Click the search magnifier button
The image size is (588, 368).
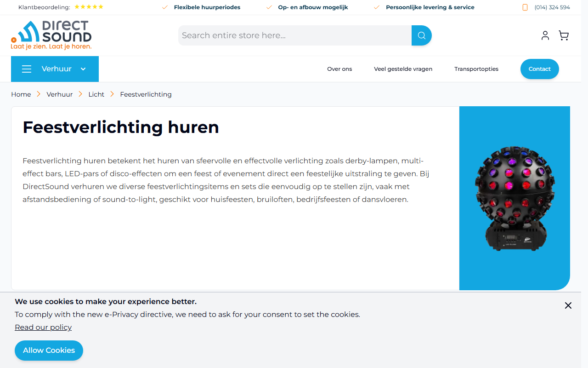click(x=422, y=35)
